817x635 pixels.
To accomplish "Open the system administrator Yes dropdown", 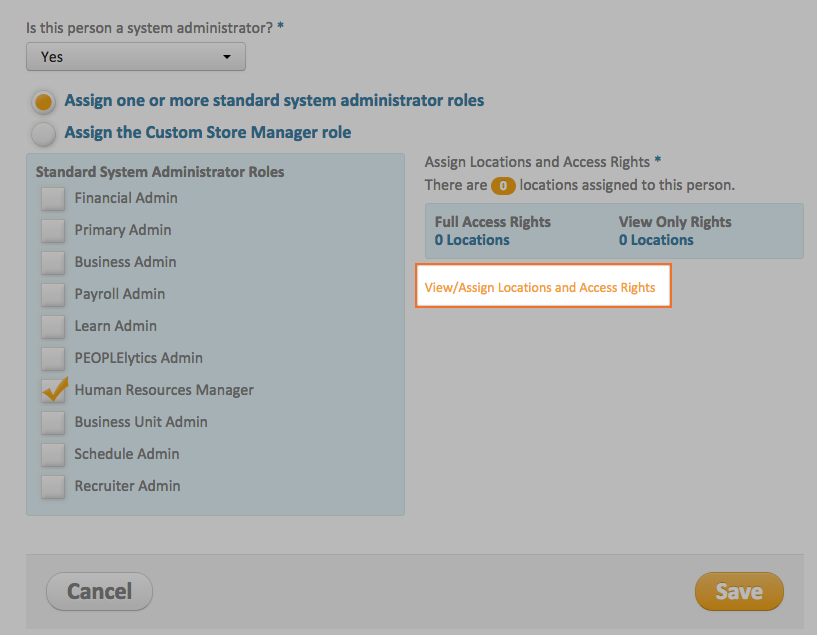I will (x=135, y=57).
